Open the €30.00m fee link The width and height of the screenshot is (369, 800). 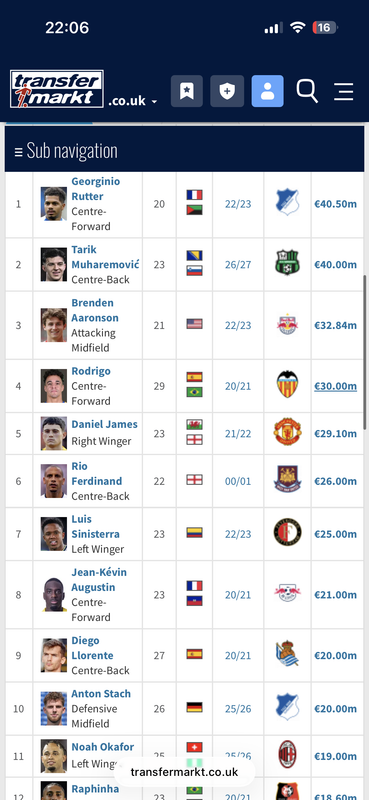click(335, 386)
